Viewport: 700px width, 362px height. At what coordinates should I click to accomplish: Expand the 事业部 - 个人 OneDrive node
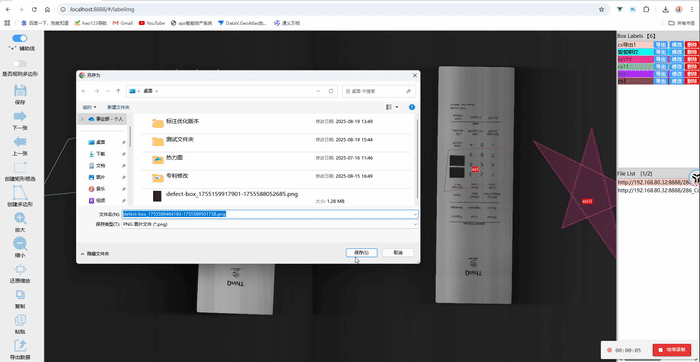[82, 119]
